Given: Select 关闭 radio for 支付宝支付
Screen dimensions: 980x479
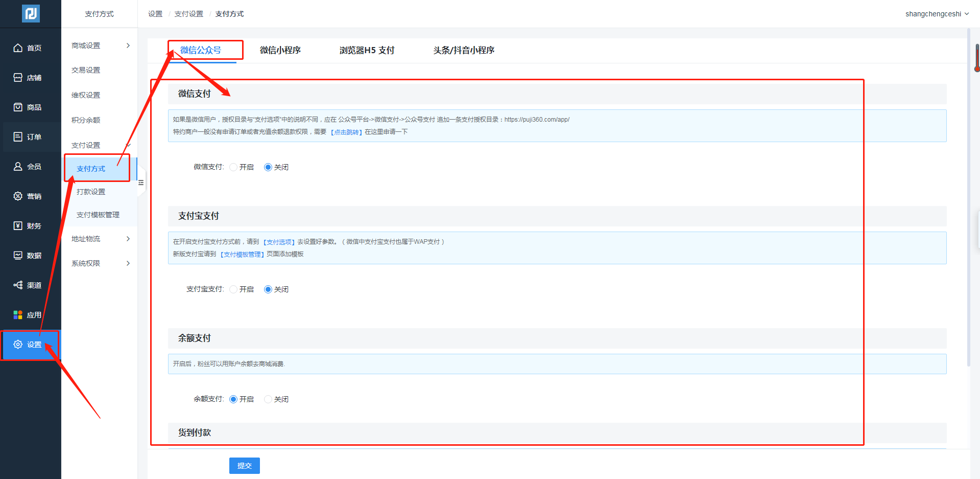Looking at the screenshot, I should 268,289.
